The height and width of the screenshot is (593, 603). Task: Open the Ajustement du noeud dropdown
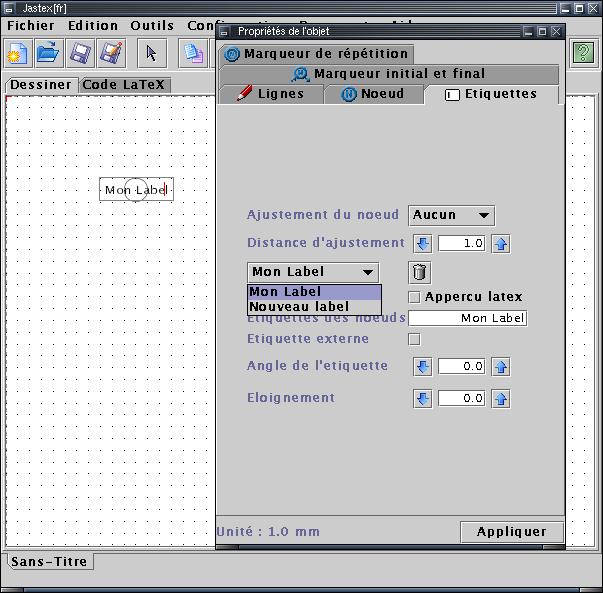pyautogui.click(x=451, y=215)
